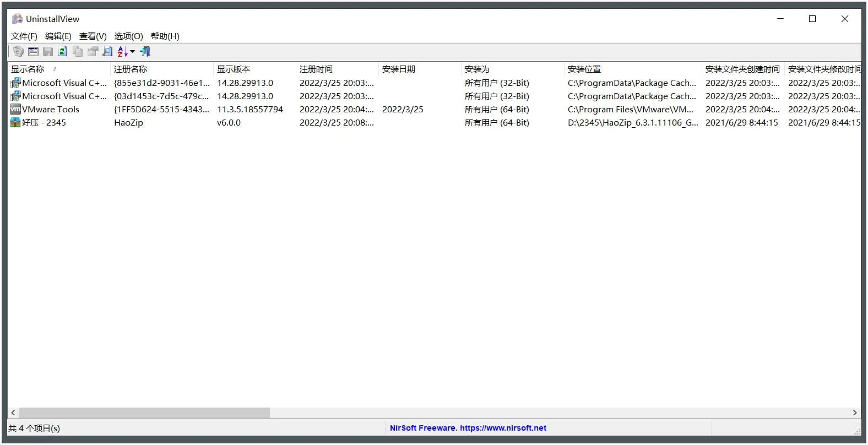The width and height of the screenshot is (868, 445).
Task: Click the find magnifier toolbar icon
Action: 107,52
